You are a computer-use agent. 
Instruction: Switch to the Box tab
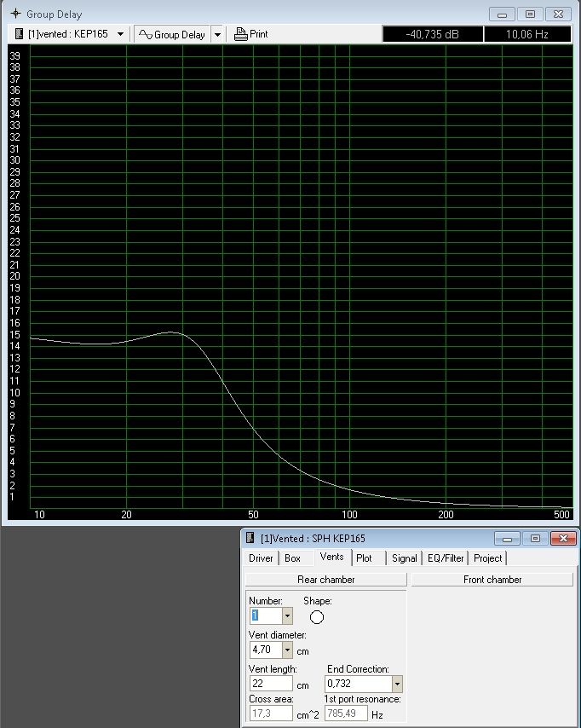coord(292,558)
